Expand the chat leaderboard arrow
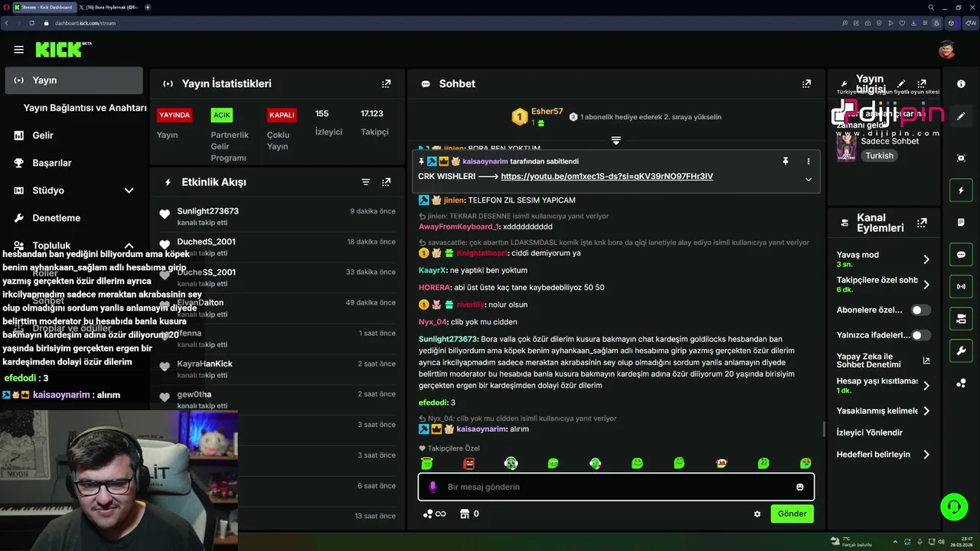Screen dimensions: 980x551 click(616, 140)
